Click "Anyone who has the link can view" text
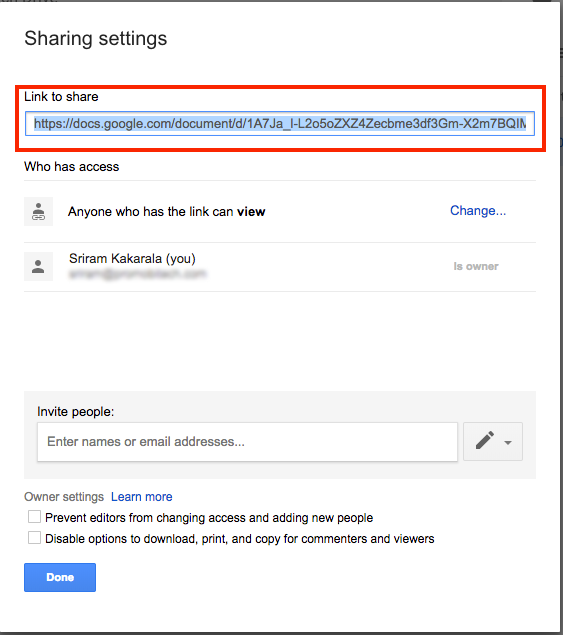Image resolution: width=563 pixels, height=635 pixels. click(166, 212)
